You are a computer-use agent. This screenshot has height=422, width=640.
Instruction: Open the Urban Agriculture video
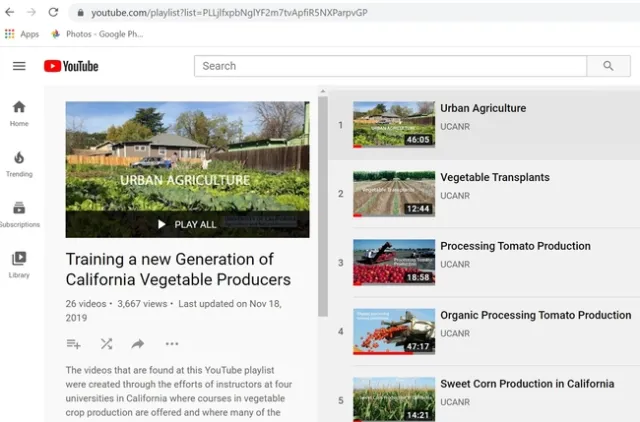(483, 108)
